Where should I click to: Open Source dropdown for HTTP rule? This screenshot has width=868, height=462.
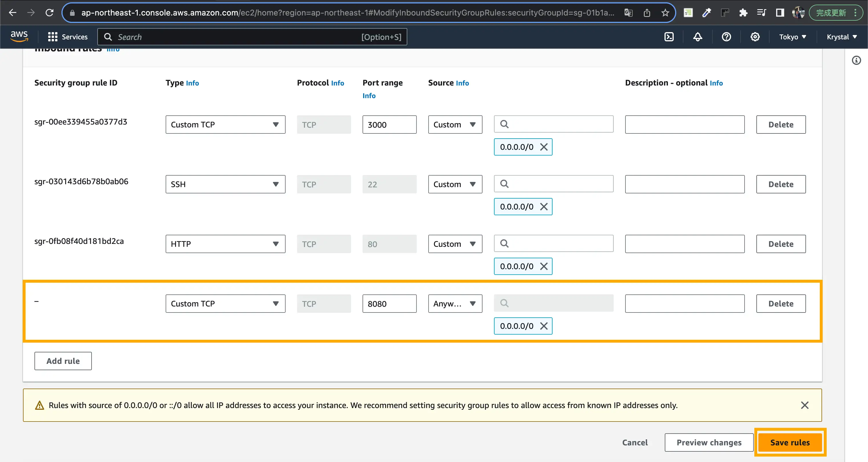(x=455, y=244)
